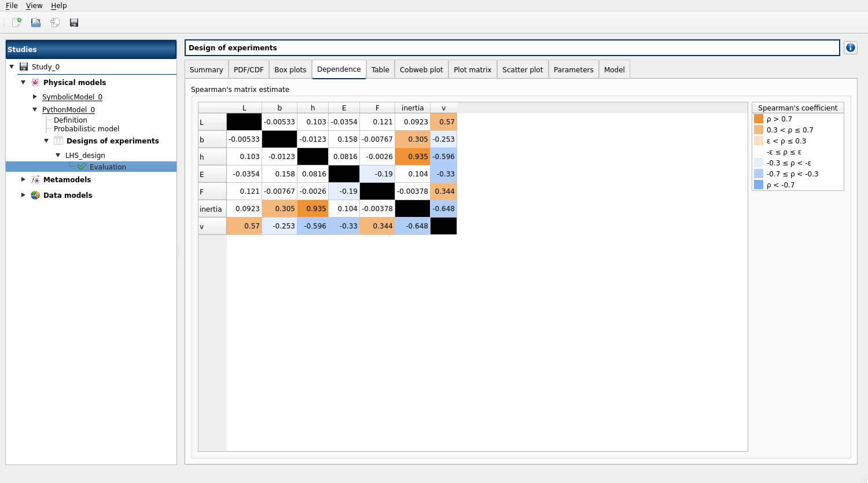Select the -0.19 cell in row E
868x483 pixels.
[377, 174]
